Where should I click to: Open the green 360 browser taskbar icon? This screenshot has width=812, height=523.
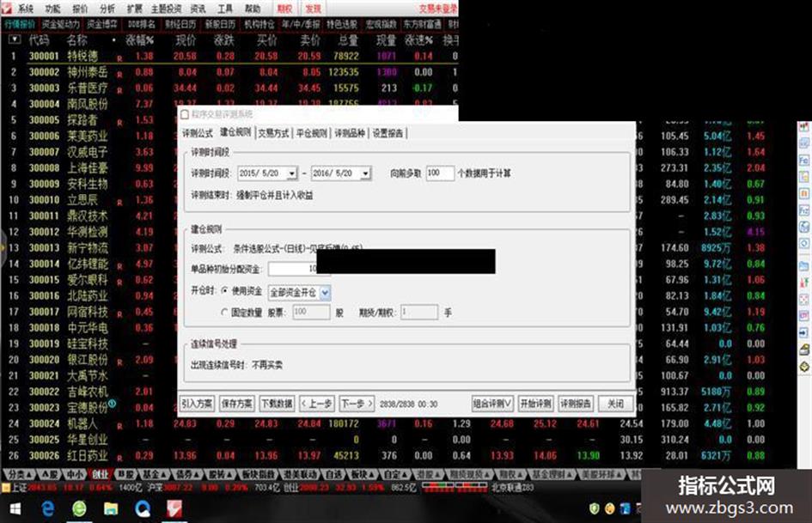coord(79,509)
